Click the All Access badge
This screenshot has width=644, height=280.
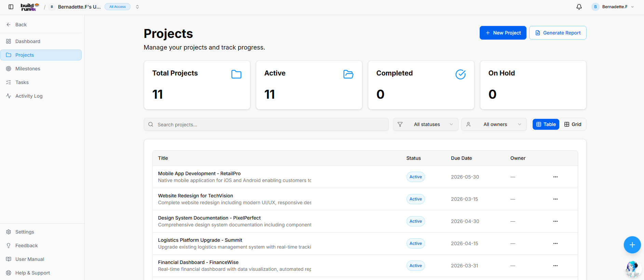(118, 7)
